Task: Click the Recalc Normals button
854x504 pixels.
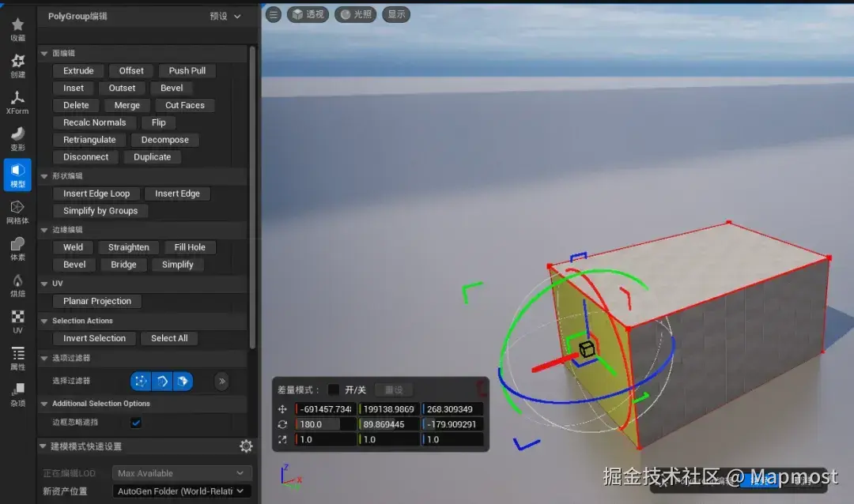Action: (94, 122)
